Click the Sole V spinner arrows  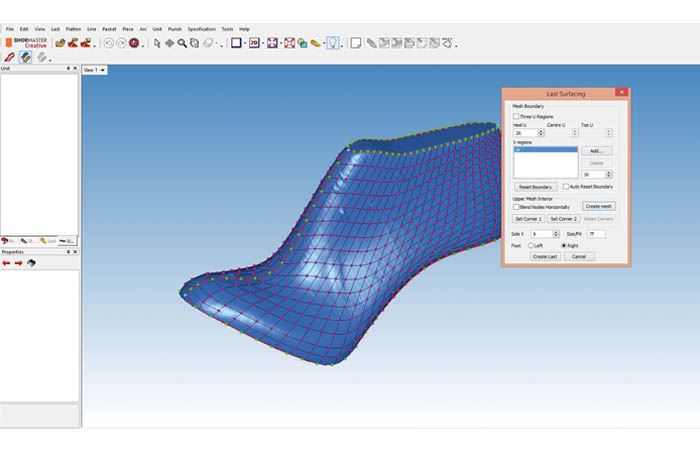pos(556,233)
